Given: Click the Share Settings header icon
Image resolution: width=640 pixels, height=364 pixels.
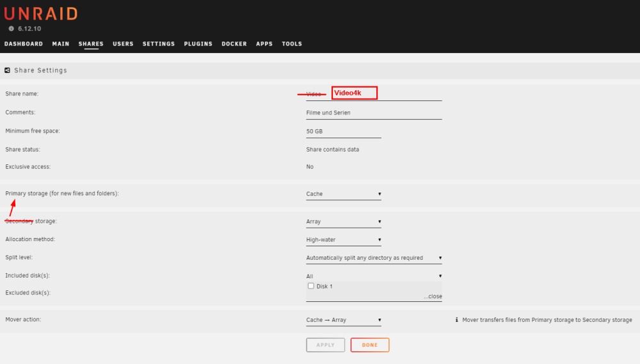Looking at the screenshot, I should (7, 70).
